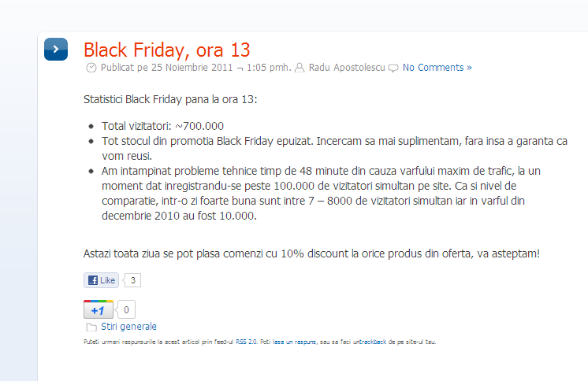
Task: Click the author name Radu Apostolescu
Action: point(347,68)
